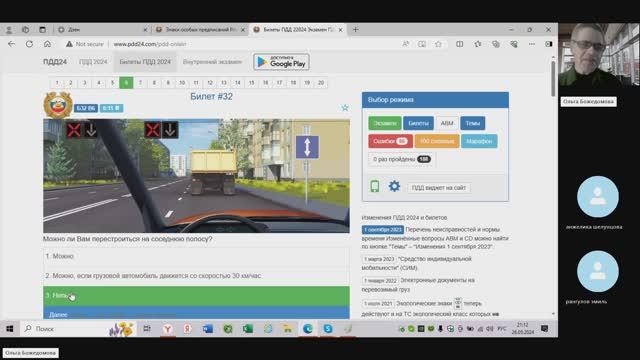Open the browser home page icon
This screenshot has width=640, height=360.
47,44
